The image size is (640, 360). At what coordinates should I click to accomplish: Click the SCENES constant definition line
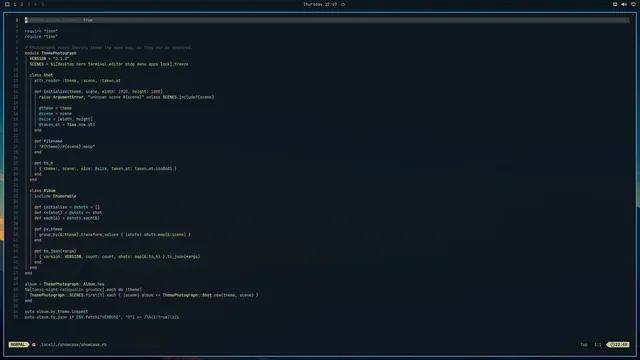(x=109, y=64)
